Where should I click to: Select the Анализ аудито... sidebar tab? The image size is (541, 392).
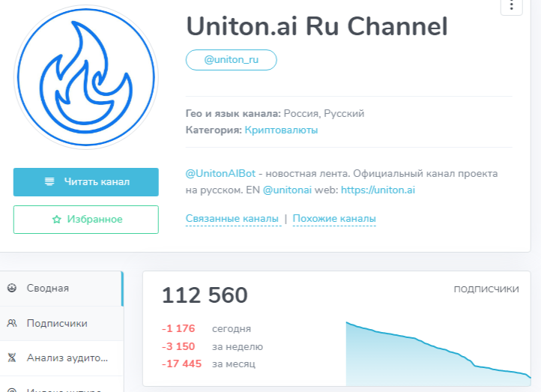point(61,358)
